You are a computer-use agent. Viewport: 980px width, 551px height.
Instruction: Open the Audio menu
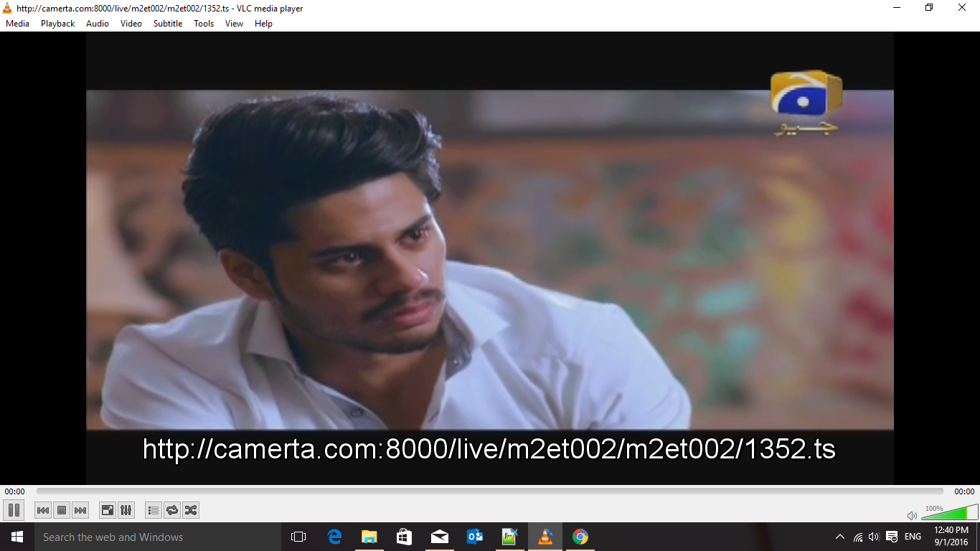pyautogui.click(x=98, y=24)
